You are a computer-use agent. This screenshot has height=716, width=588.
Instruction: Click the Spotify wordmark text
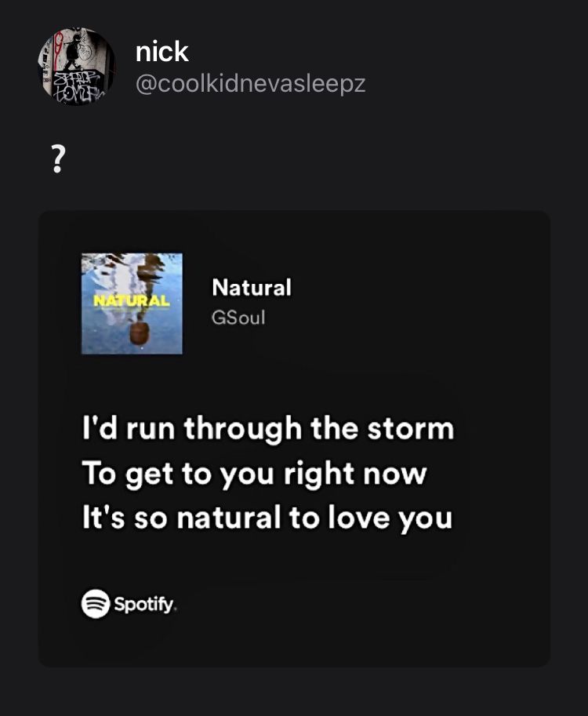point(147,604)
